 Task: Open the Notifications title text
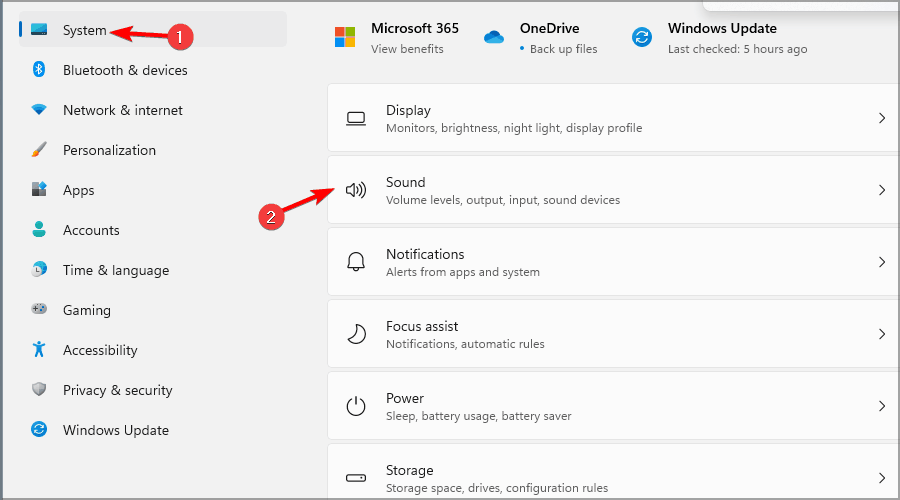[425, 254]
